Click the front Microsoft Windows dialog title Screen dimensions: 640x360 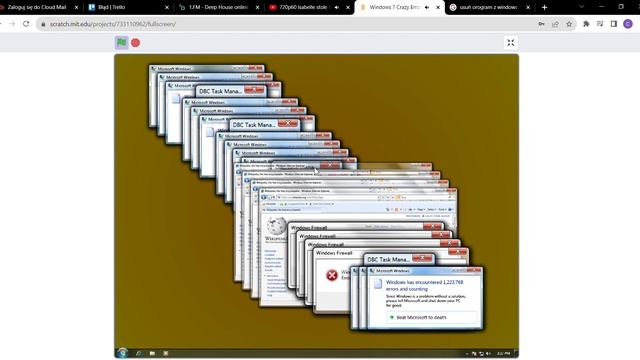(392, 271)
